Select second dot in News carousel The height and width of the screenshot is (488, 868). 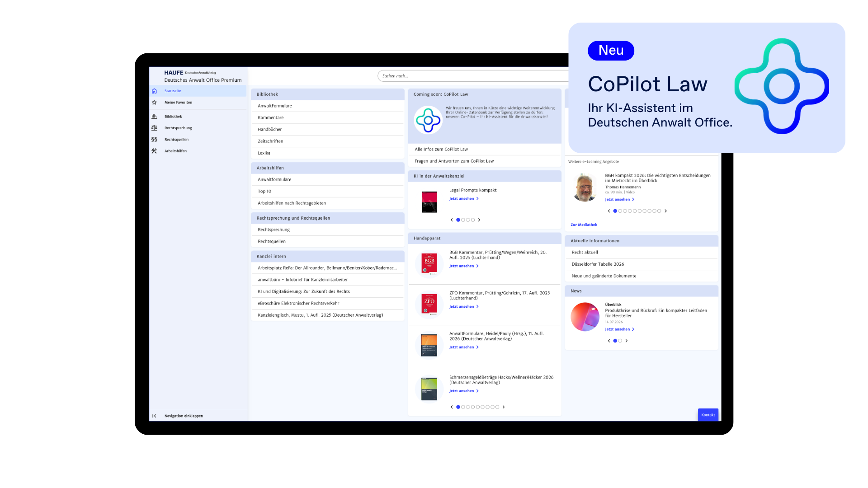coord(620,341)
